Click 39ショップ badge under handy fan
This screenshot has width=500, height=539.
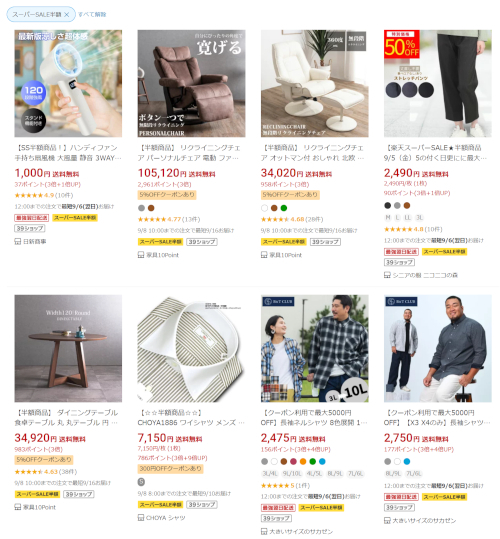pos(30,228)
